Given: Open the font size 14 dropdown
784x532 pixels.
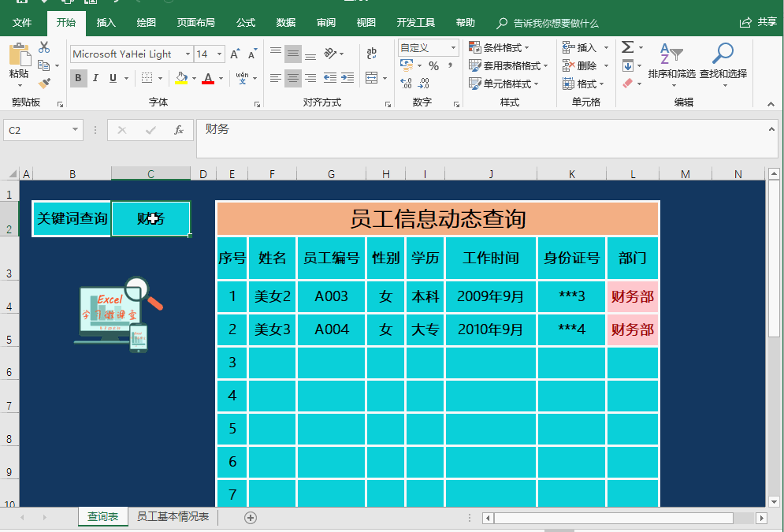Looking at the screenshot, I should pos(219,54).
